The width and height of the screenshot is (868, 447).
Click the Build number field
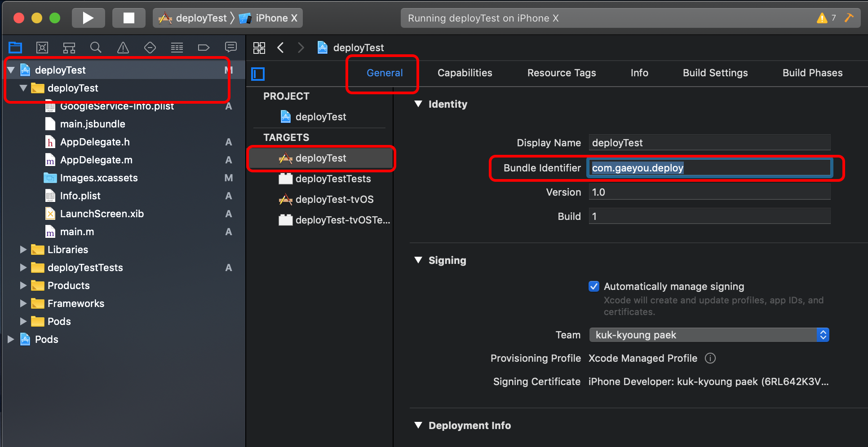709,216
